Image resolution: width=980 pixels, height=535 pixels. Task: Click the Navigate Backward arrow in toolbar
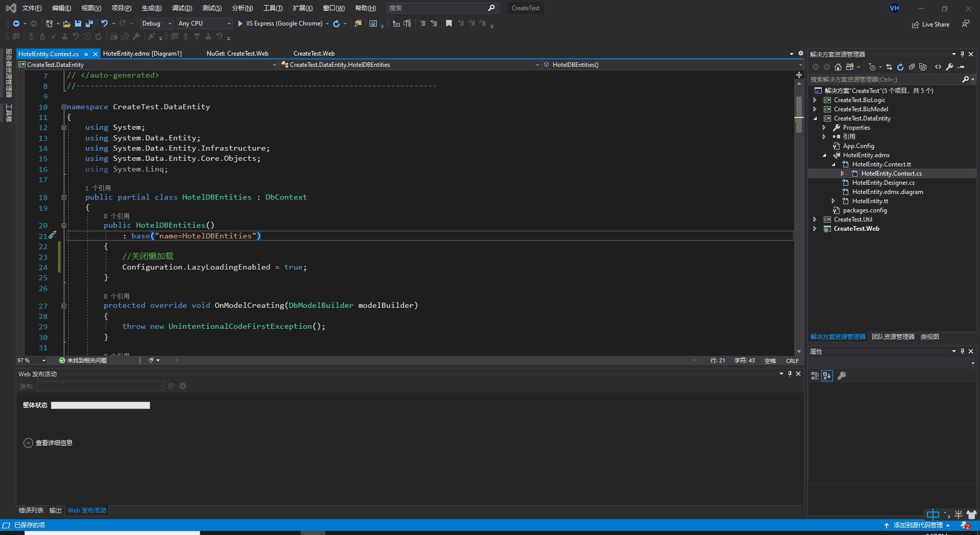(16, 23)
